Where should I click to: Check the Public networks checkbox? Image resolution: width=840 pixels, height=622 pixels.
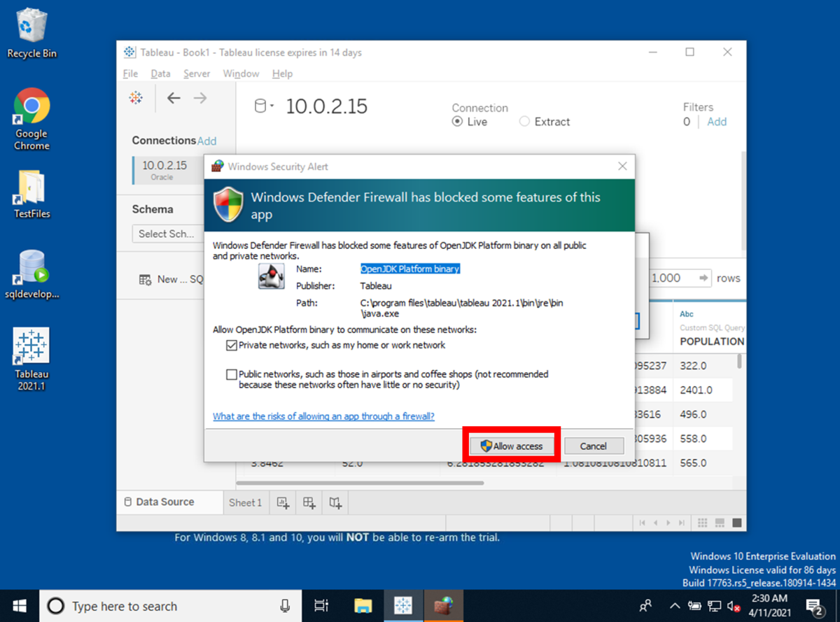(x=232, y=374)
